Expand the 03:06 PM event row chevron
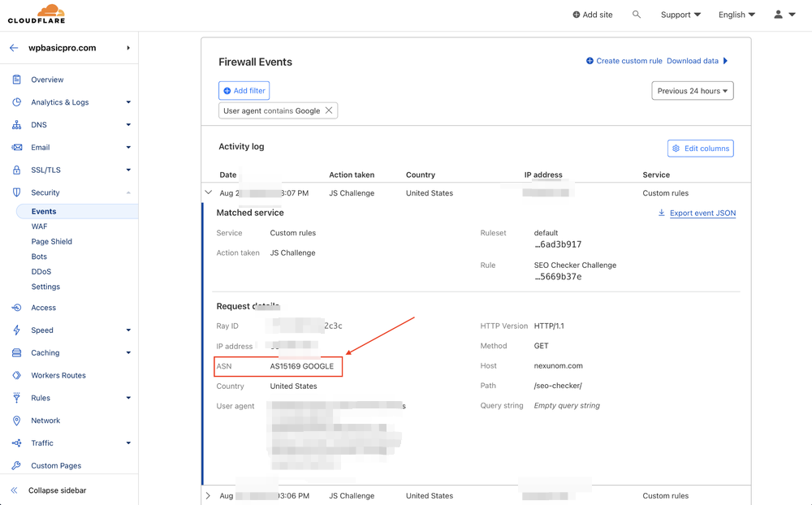This screenshot has height=505, width=812. coord(208,496)
